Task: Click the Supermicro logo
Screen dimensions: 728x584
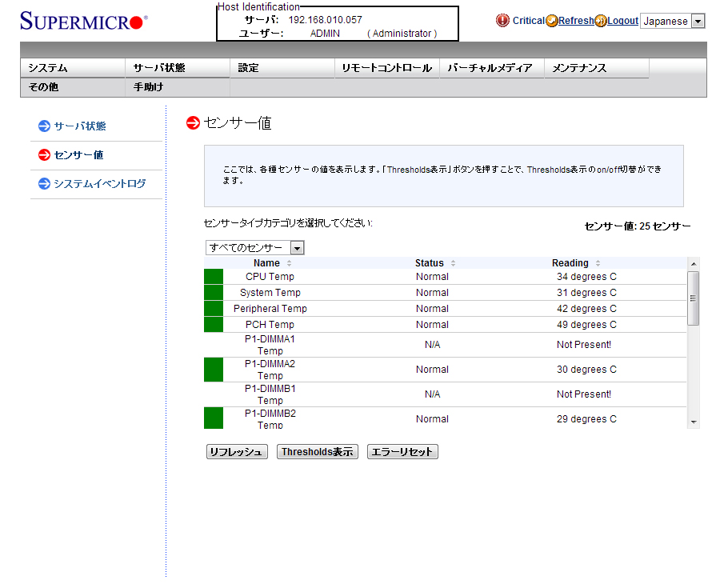Action: tap(83, 21)
